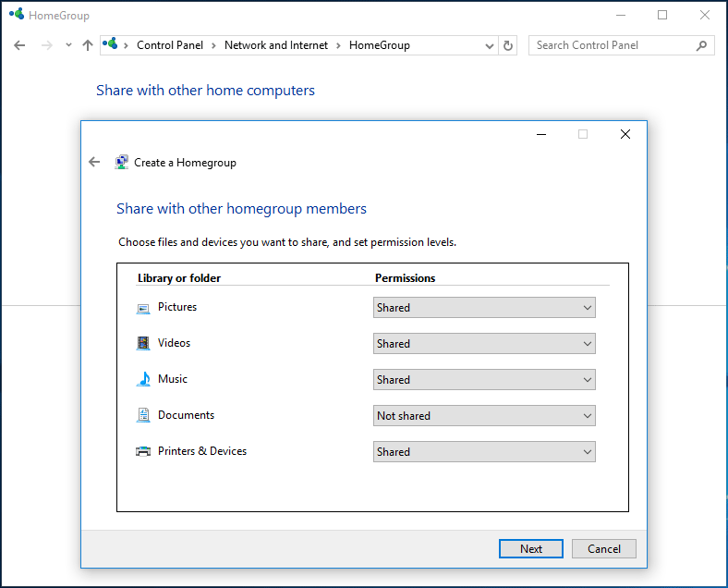
Task: Expand address bar history dropdown
Action: point(490,46)
